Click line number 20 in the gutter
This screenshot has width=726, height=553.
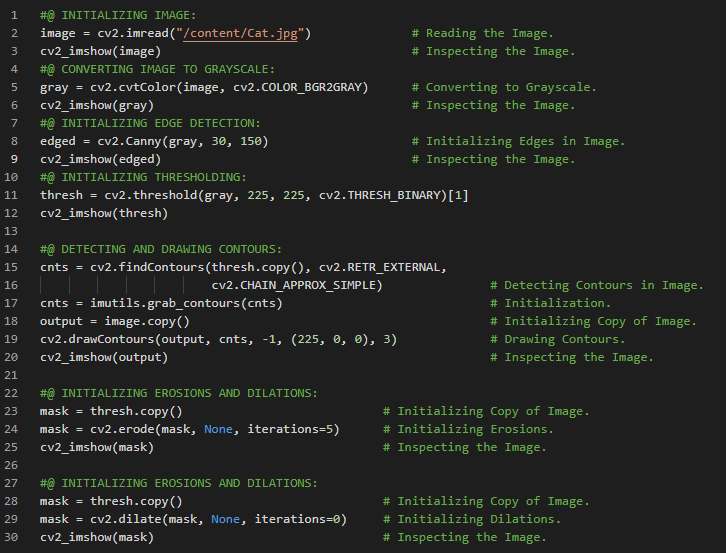(x=15, y=357)
